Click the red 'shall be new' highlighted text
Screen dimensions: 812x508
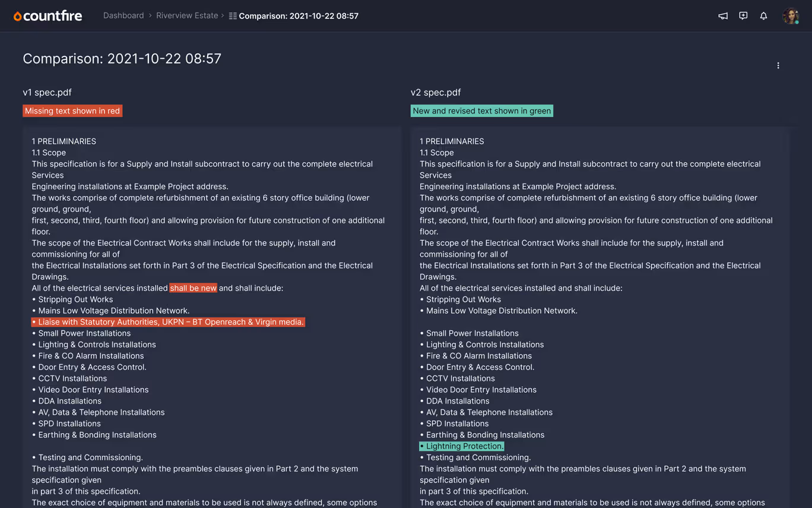click(x=194, y=288)
